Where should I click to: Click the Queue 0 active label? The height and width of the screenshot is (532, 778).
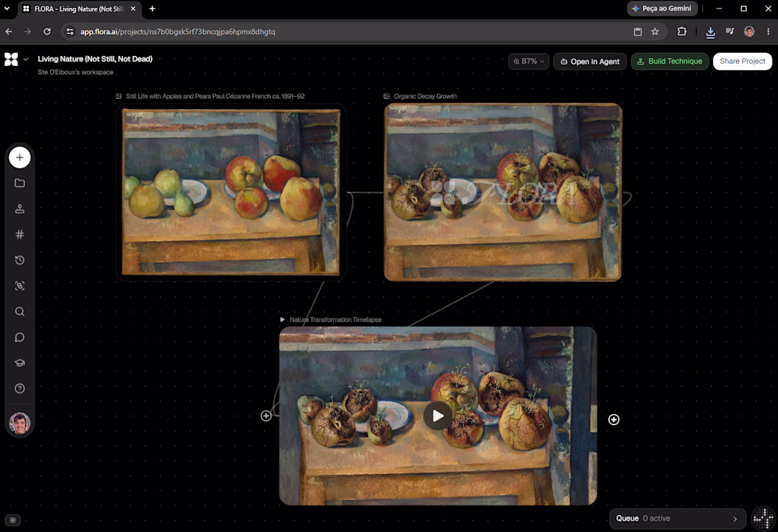pyautogui.click(x=642, y=518)
